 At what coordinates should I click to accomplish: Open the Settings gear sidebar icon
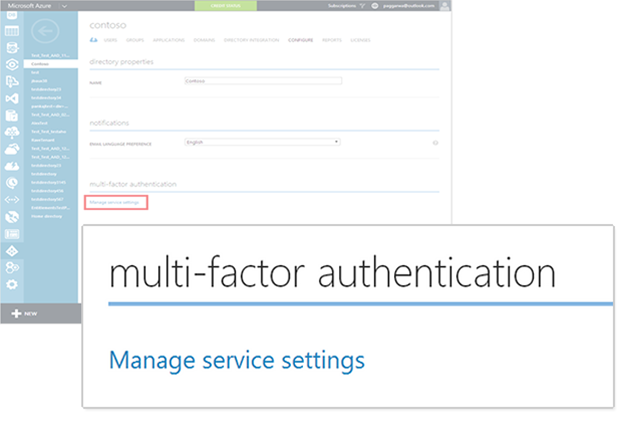tap(12, 285)
